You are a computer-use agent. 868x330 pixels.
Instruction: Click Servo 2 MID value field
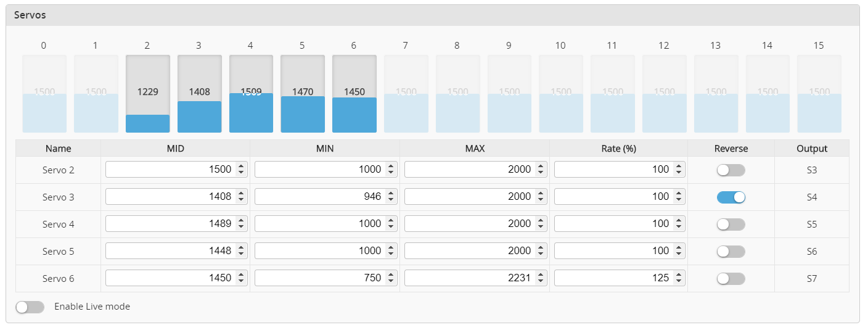point(169,170)
